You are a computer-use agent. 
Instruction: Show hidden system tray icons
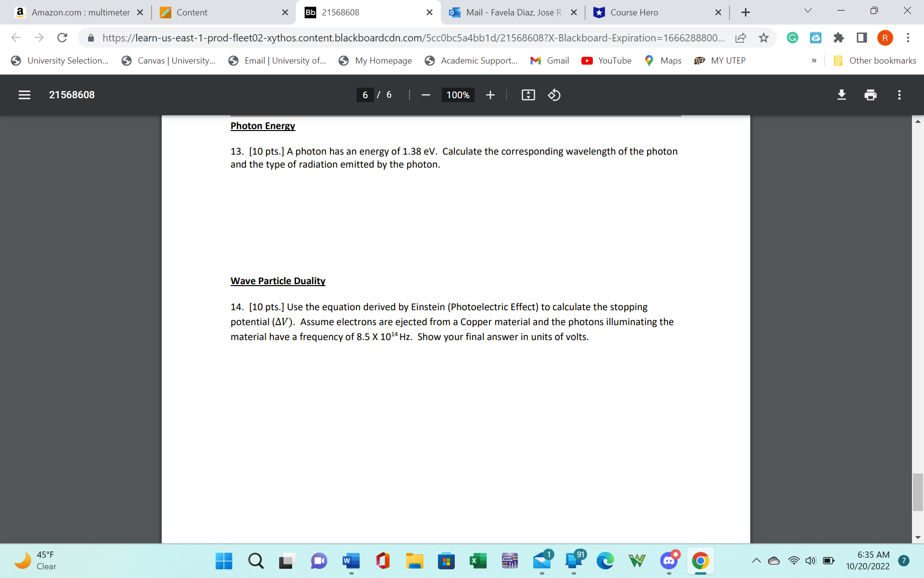[x=756, y=560]
